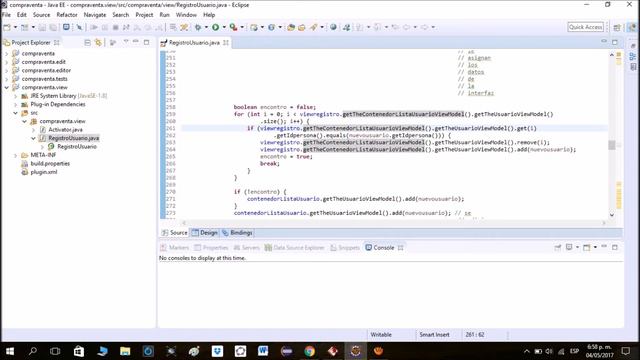Open the Run menu

pyautogui.click(x=164, y=15)
